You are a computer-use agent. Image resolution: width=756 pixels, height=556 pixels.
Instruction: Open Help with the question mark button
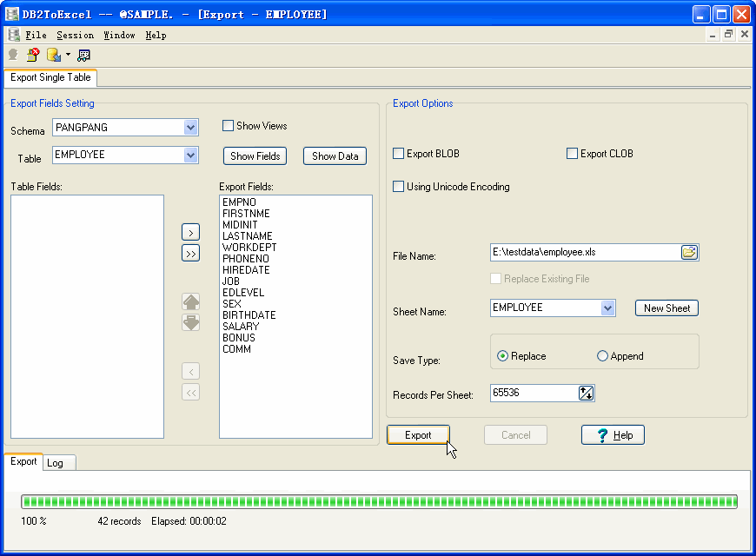click(x=613, y=435)
